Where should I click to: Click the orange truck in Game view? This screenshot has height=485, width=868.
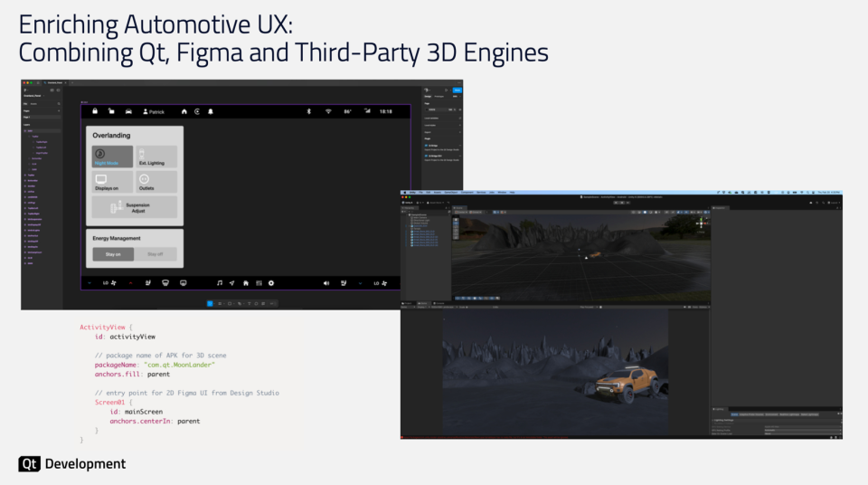tap(627, 384)
